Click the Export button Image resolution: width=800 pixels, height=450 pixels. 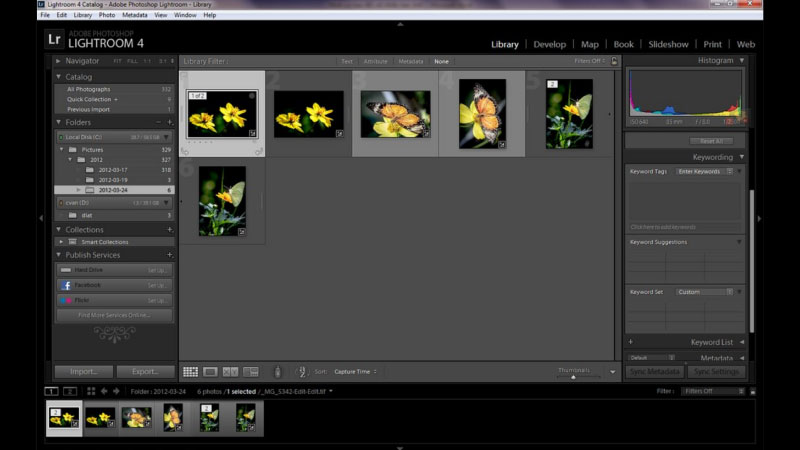tap(145, 372)
